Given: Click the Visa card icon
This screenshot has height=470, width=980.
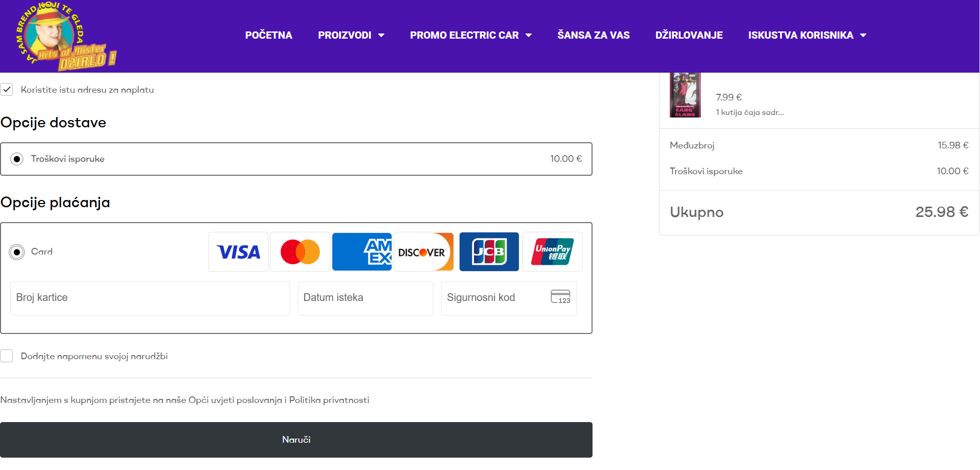Looking at the screenshot, I should (238, 252).
